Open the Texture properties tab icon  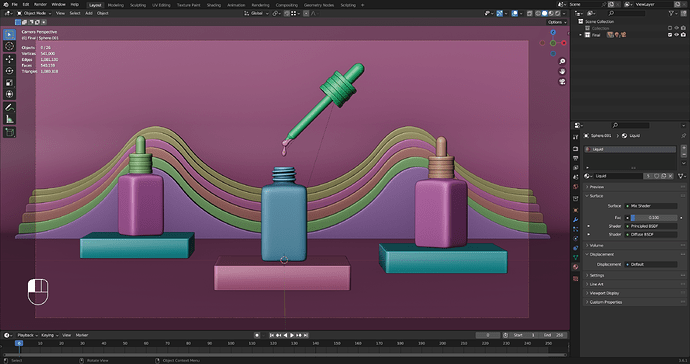[576, 279]
